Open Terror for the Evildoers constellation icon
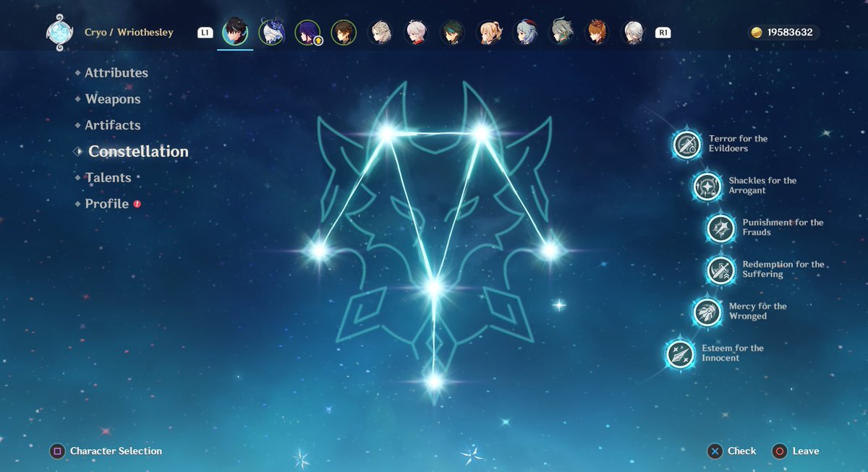This screenshot has width=868, height=472. (686, 144)
